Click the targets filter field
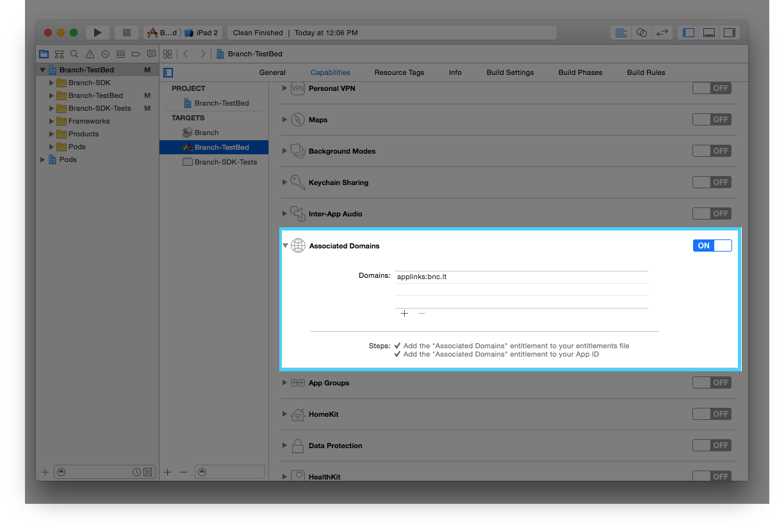Screen dimensions: 784x532 pyautogui.click(x=229, y=472)
